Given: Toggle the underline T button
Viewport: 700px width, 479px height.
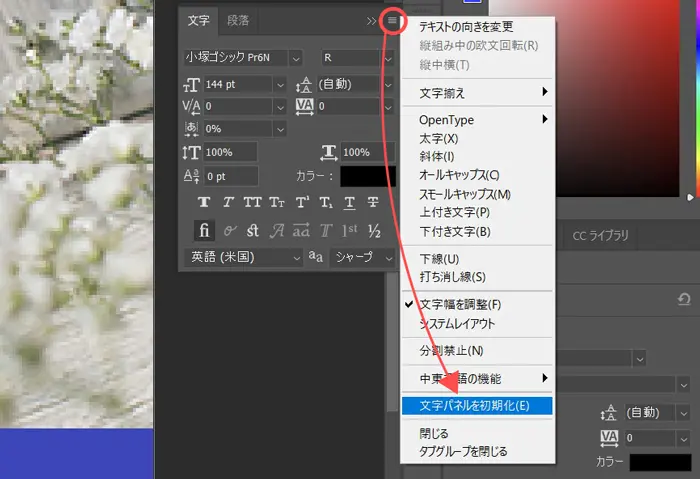Looking at the screenshot, I should 349,203.
